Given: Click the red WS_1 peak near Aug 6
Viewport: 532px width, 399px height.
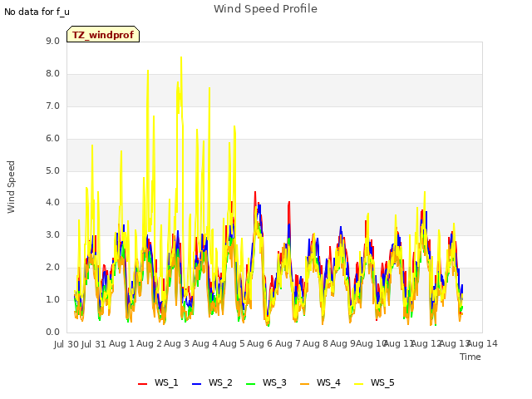Looking at the screenshot, I should pyautogui.click(x=255, y=192).
